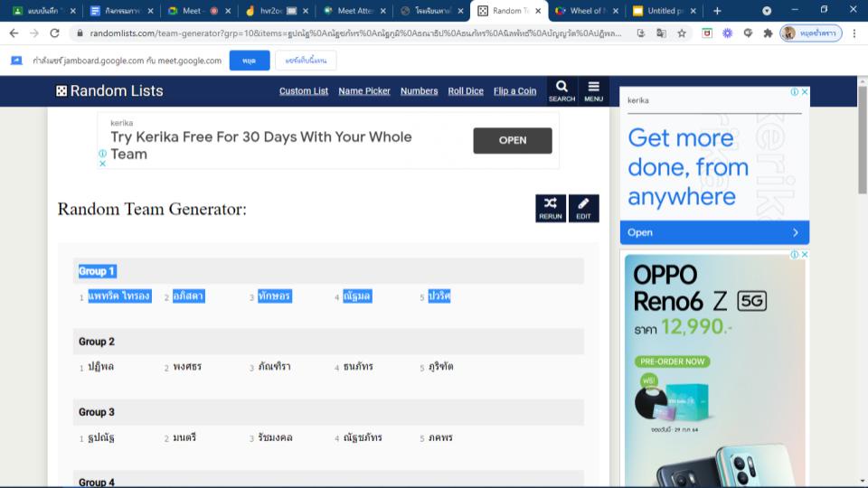The height and width of the screenshot is (488, 868).
Task: Open the Chrome extensions puzzle icon
Action: click(x=768, y=33)
